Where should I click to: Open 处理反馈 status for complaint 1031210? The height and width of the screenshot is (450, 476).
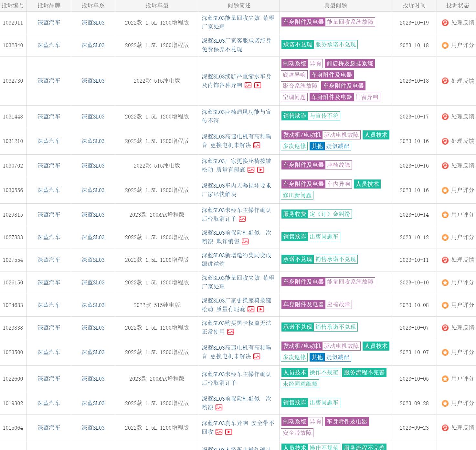tap(462, 141)
